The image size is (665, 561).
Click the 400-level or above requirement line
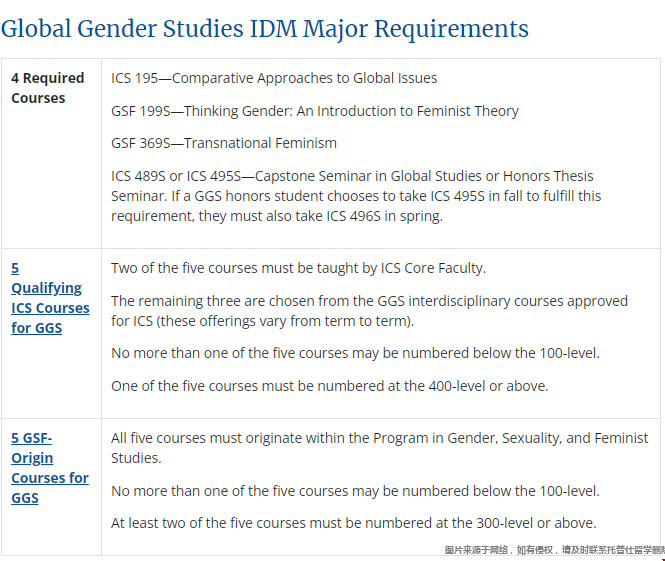coord(329,386)
